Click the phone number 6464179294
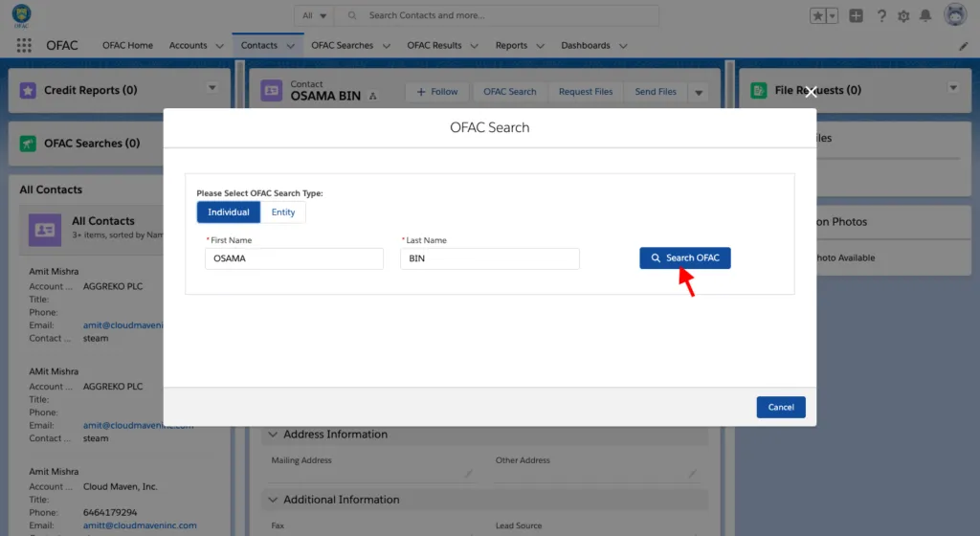This screenshot has height=536, width=980. (x=110, y=512)
